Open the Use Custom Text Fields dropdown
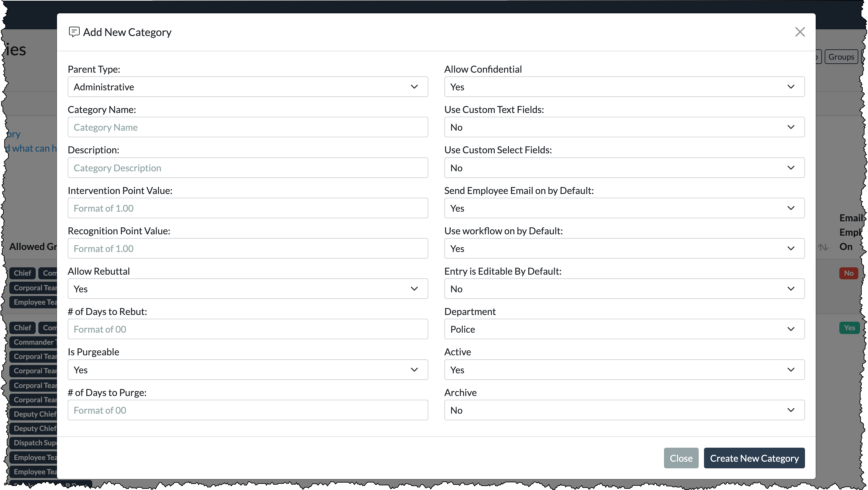 [x=624, y=127]
